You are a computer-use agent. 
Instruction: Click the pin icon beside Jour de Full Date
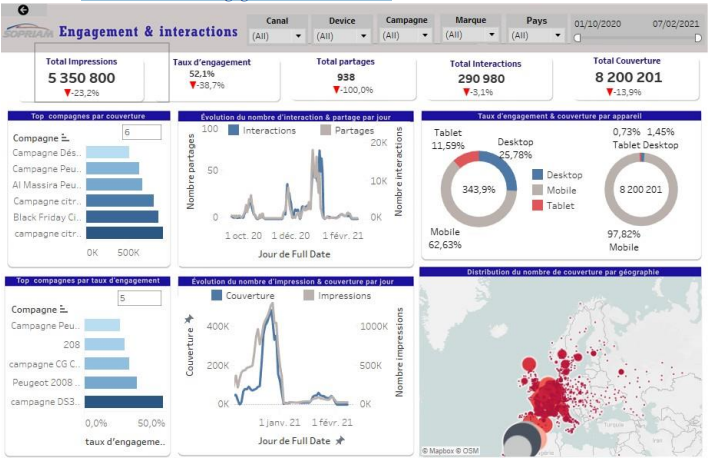340,440
